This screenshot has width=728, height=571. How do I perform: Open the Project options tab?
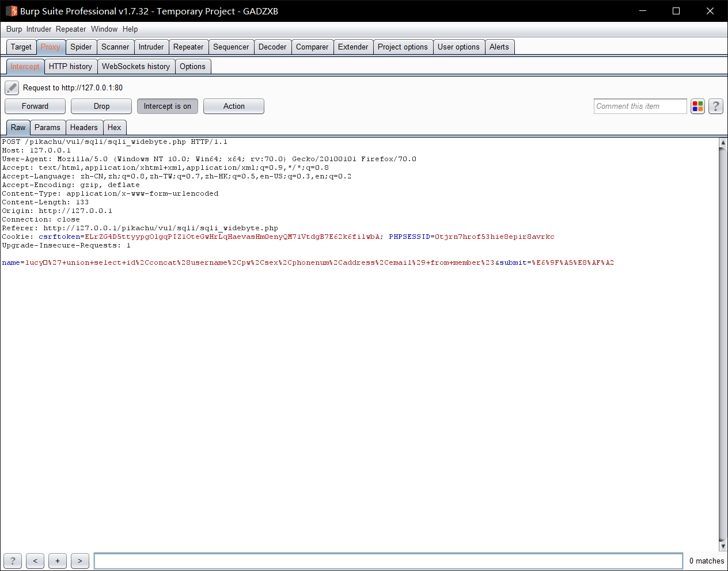[403, 47]
